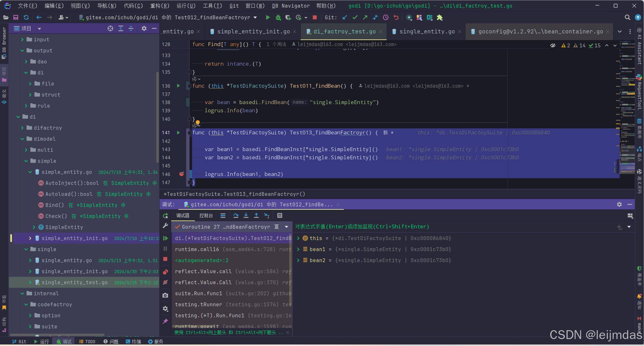Open run configuration dropdown arrow

(x=255, y=18)
